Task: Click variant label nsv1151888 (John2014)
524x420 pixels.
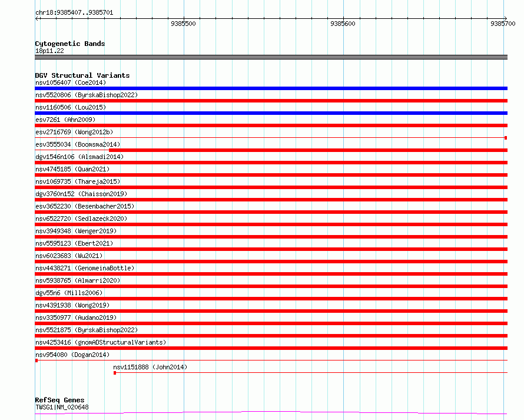Action: pos(150,367)
